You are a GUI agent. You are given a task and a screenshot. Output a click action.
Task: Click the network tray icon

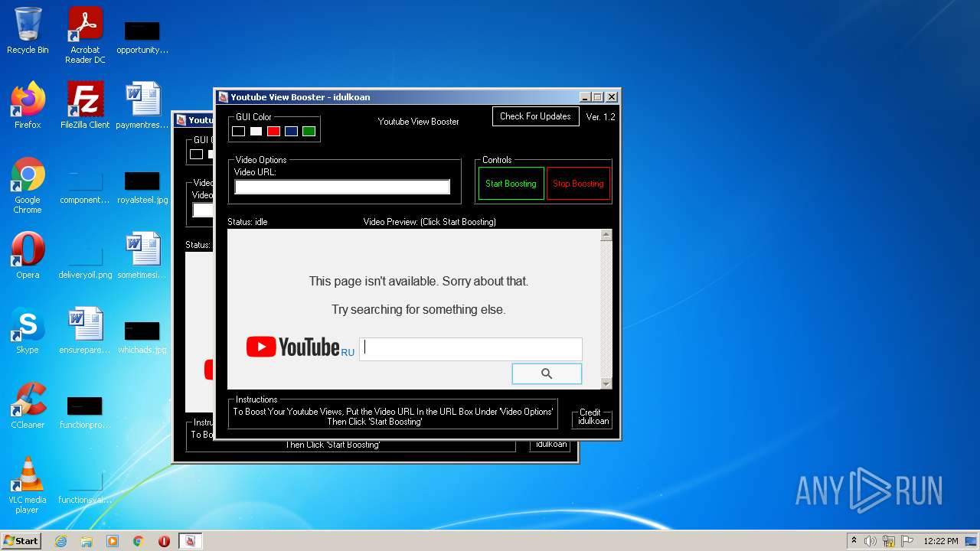[x=889, y=541]
